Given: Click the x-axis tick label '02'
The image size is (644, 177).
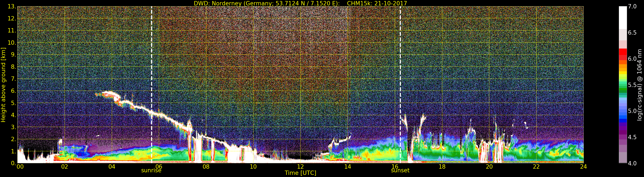Looking at the screenshot, I should (x=65, y=167).
